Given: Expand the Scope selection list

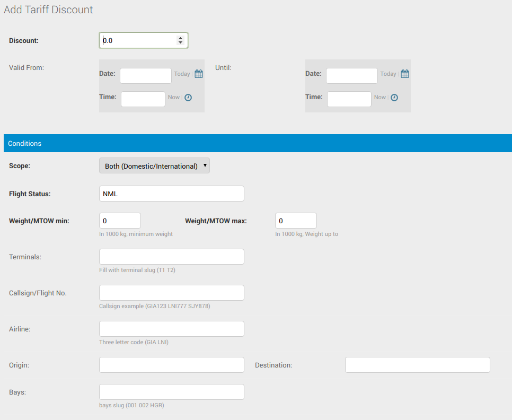Looking at the screenshot, I should tap(154, 165).
